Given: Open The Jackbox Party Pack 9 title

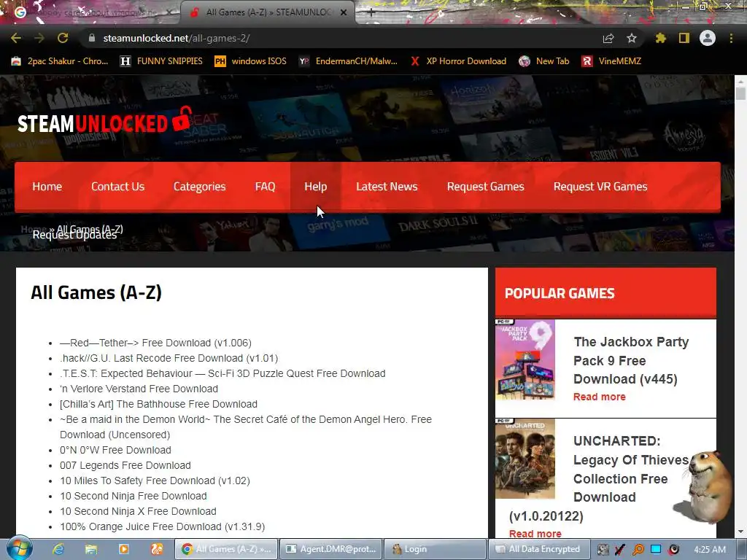Looking at the screenshot, I should coord(631,360).
